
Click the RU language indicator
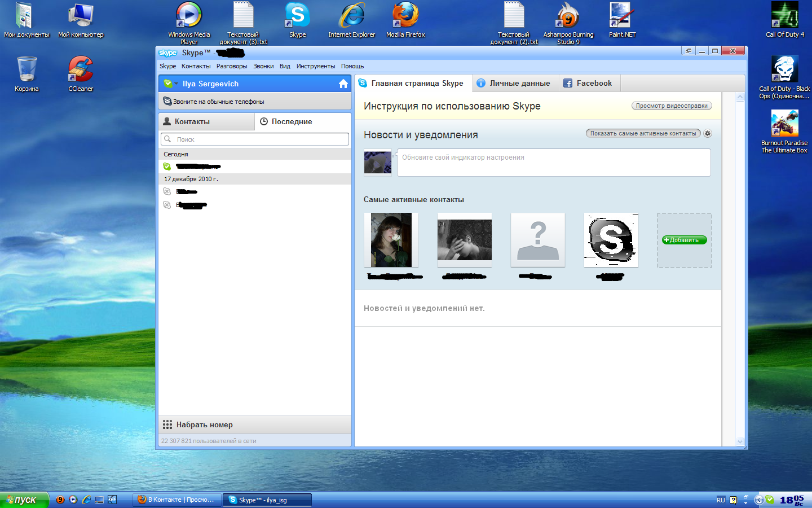click(x=721, y=500)
